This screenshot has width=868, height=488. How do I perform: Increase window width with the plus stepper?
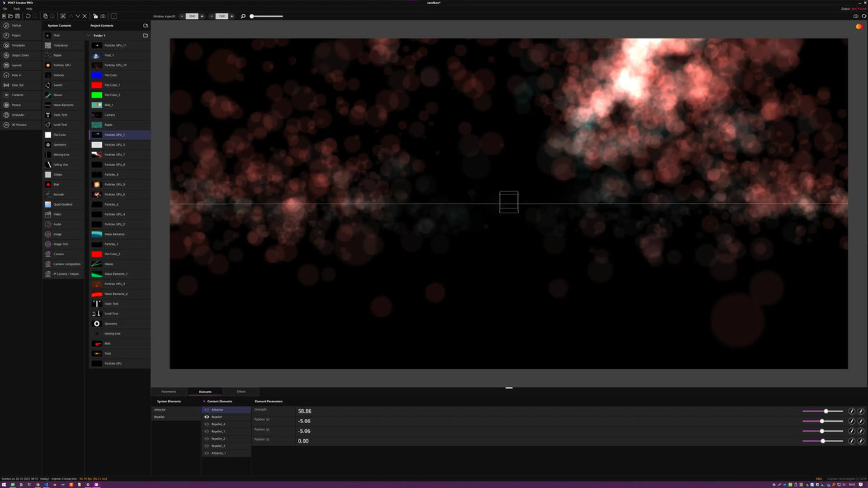pyautogui.click(x=202, y=16)
